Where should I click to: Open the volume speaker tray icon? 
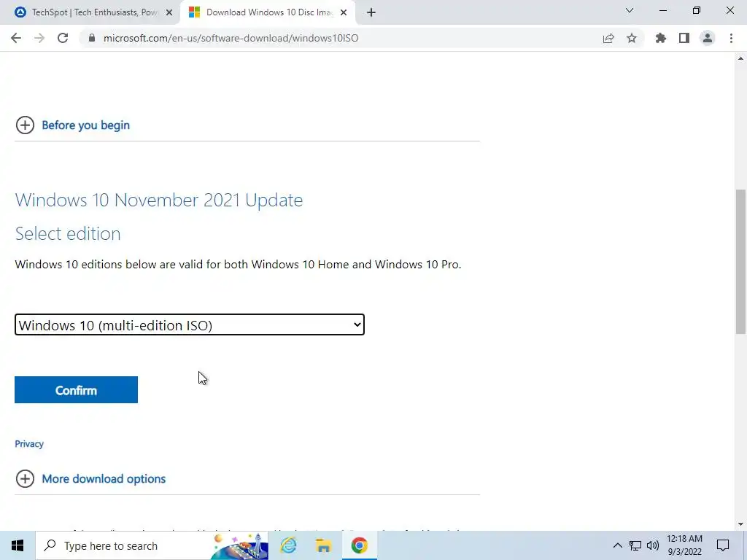click(653, 545)
